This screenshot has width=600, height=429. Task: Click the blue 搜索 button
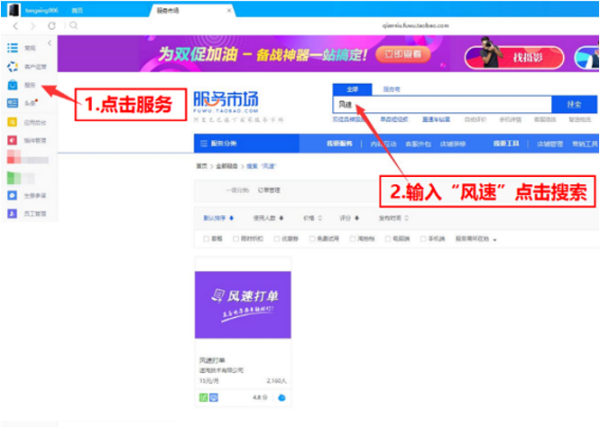(x=573, y=104)
